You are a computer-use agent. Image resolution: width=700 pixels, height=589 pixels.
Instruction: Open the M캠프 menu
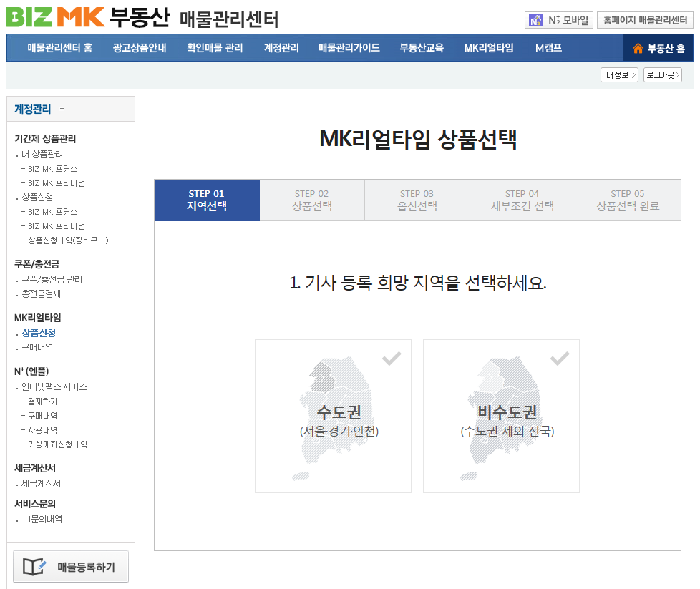tap(549, 48)
